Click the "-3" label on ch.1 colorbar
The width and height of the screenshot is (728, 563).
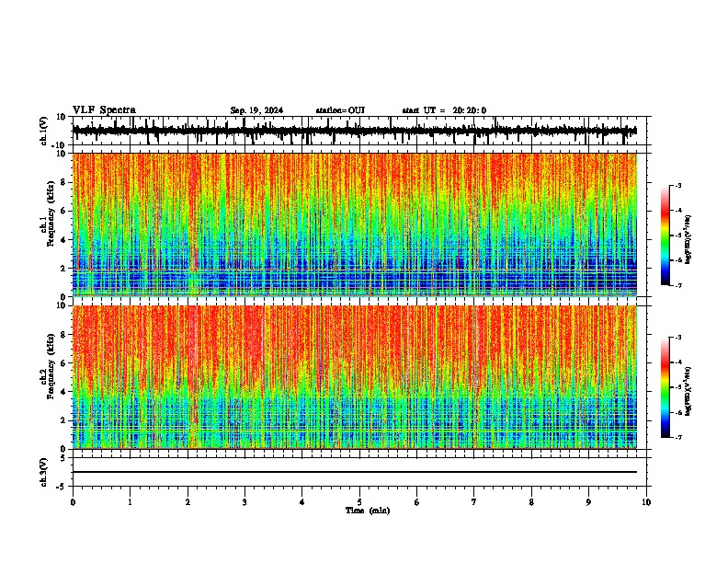[x=677, y=186]
